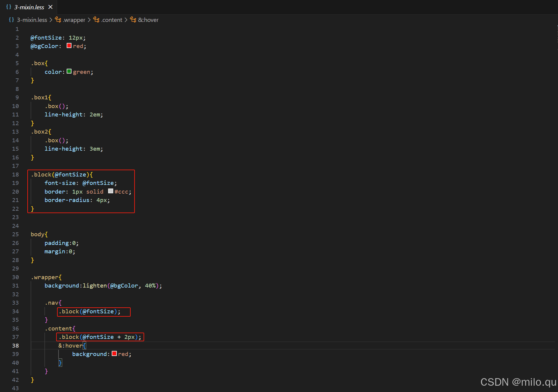558x392 pixels.
Task: Click 'line-height: 2em;' declaration
Action: click(74, 115)
